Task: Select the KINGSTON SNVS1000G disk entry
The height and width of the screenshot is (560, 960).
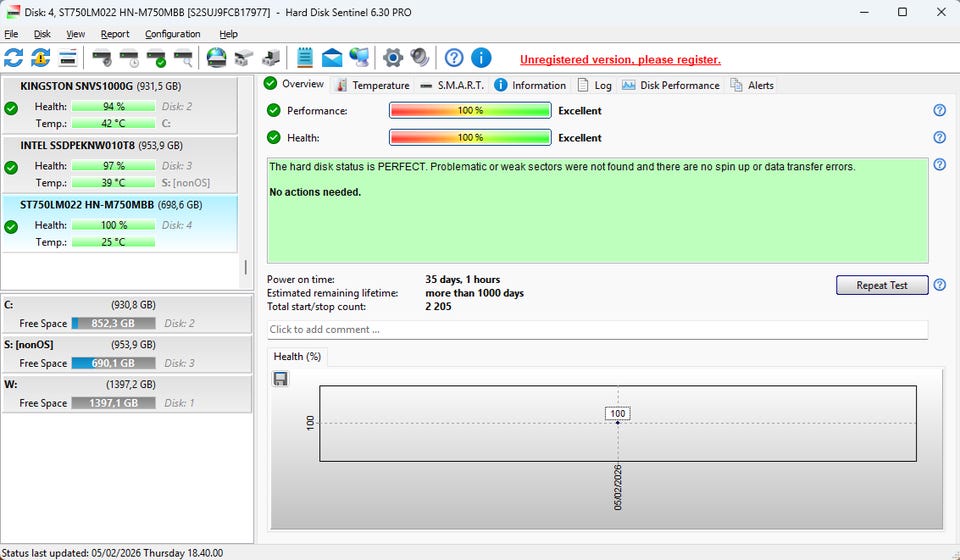Action: pos(119,104)
